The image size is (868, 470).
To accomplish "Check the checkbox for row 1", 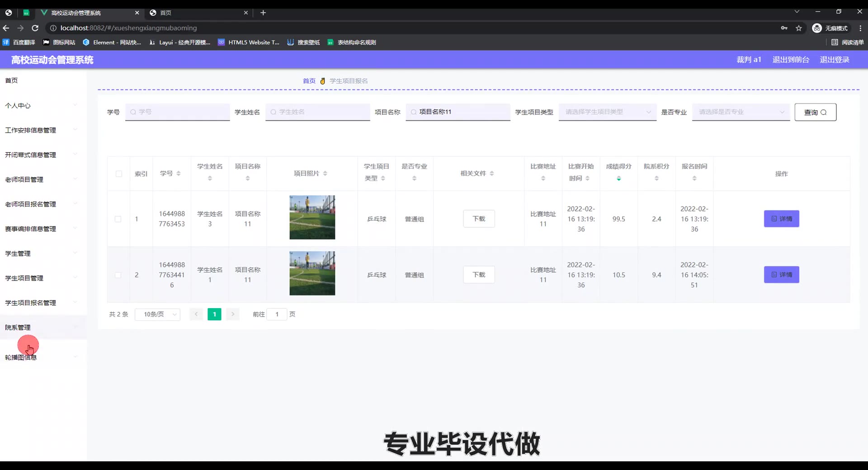I will click(x=118, y=219).
